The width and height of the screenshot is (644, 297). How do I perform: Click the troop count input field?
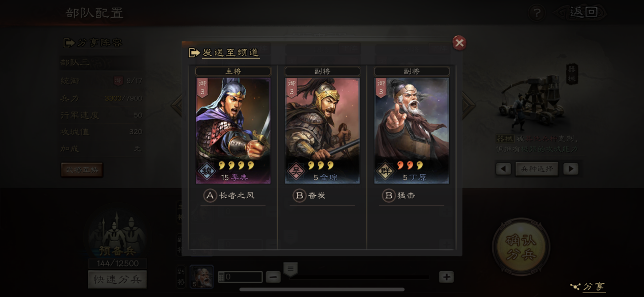click(x=240, y=277)
